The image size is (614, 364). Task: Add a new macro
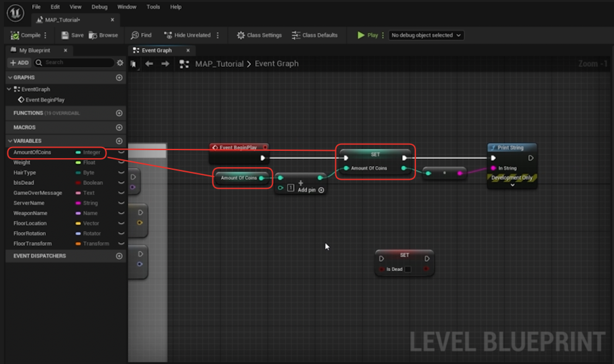(119, 128)
